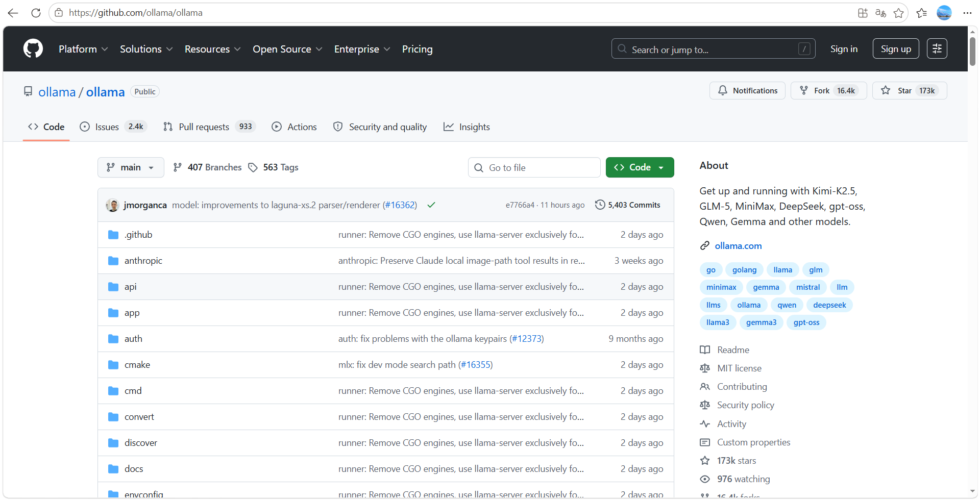
Task: Click the translate page icon in address bar
Action: (880, 13)
